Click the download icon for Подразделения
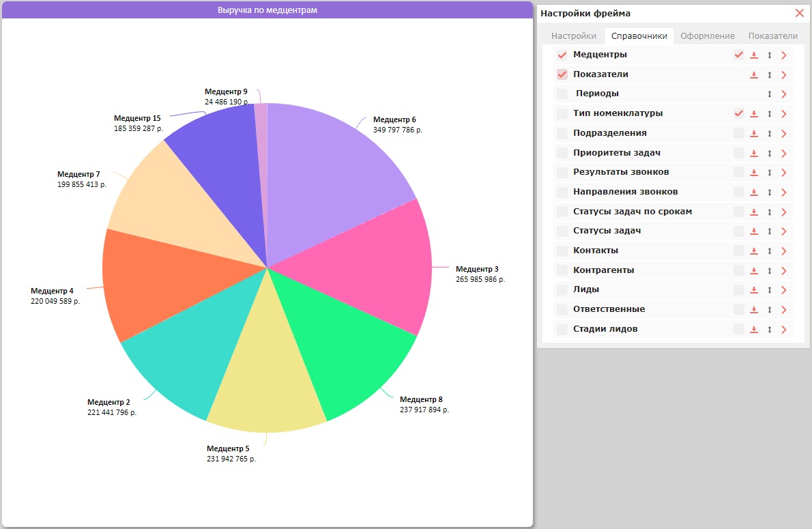The width and height of the screenshot is (812, 529). pyautogui.click(x=754, y=134)
